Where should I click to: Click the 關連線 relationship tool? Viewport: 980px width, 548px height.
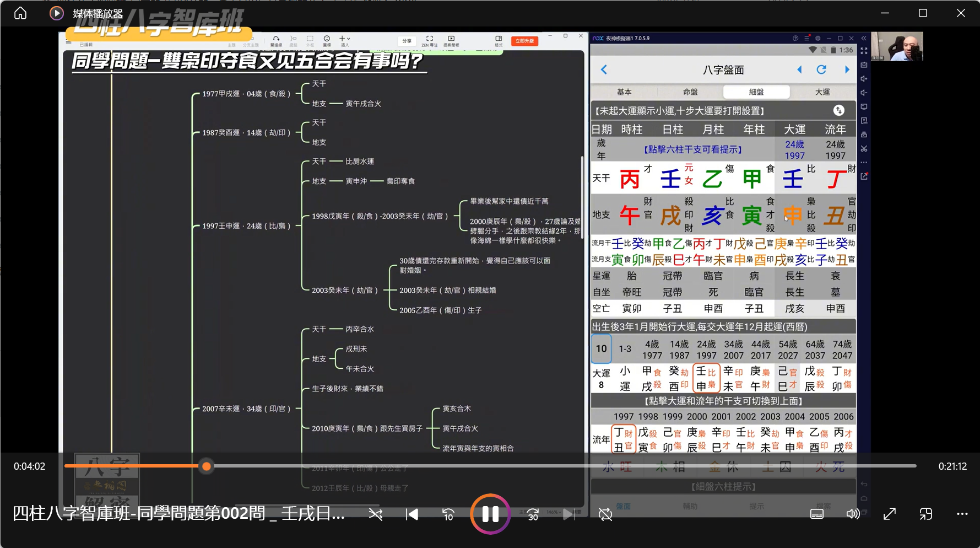click(276, 41)
